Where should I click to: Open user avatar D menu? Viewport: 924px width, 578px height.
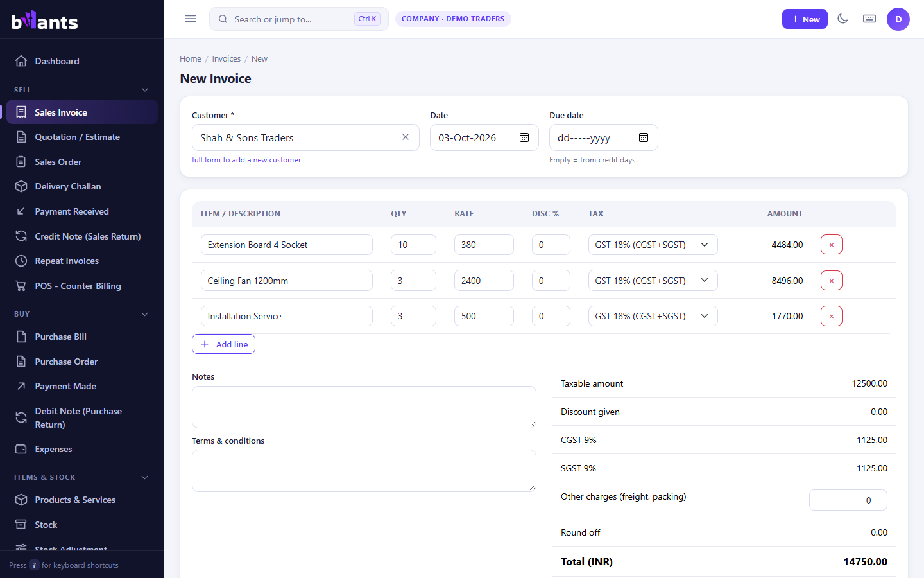pos(898,19)
